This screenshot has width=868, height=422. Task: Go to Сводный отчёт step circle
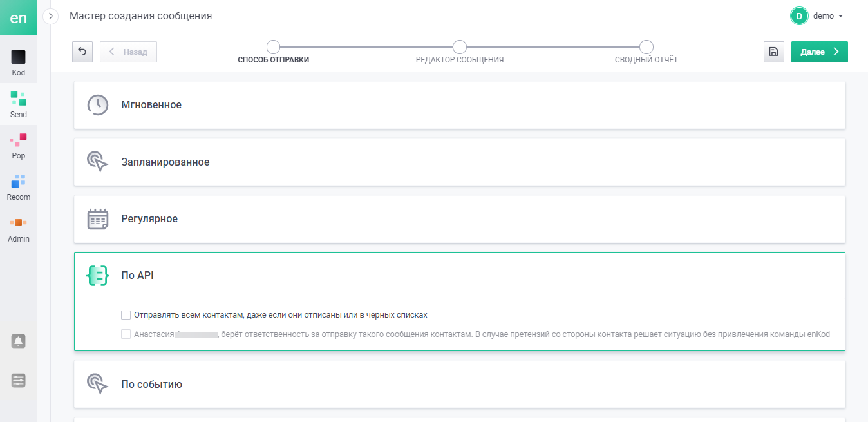click(646, 47)
